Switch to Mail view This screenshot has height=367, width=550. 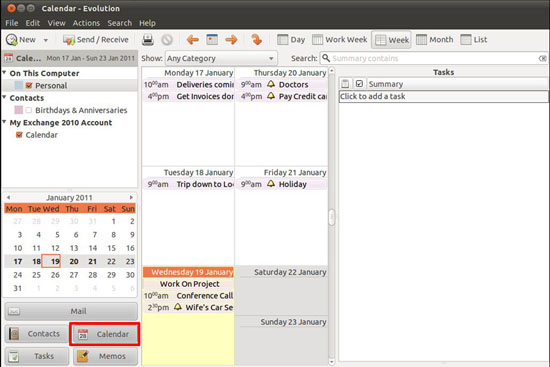point(71,311)
